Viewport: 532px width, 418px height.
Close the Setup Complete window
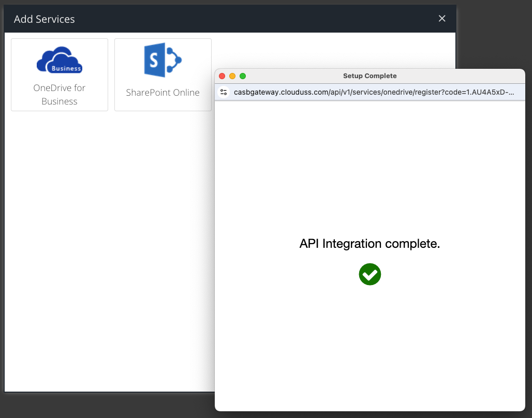point(222,76)
